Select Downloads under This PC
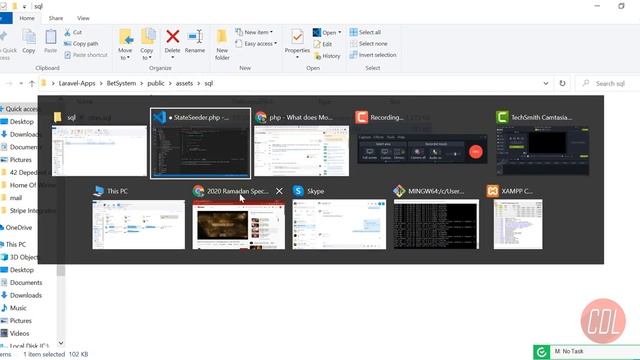Screen dimensions: 640x360 (x=26, y=295)
